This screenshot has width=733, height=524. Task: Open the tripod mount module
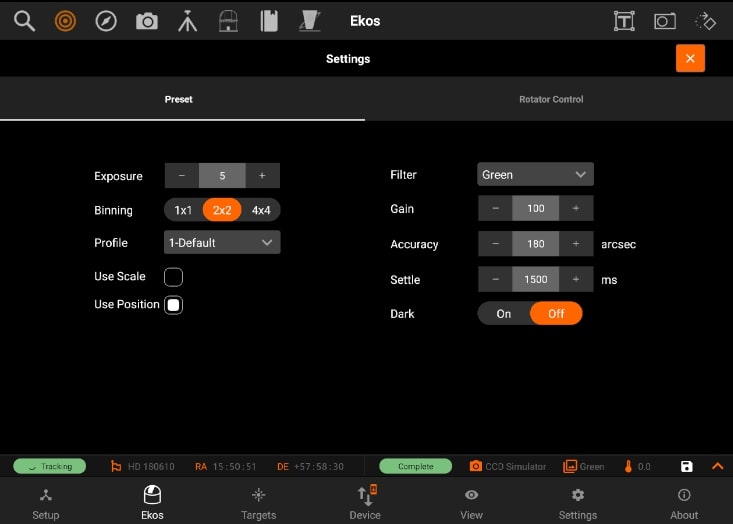[x=187, y=21]
